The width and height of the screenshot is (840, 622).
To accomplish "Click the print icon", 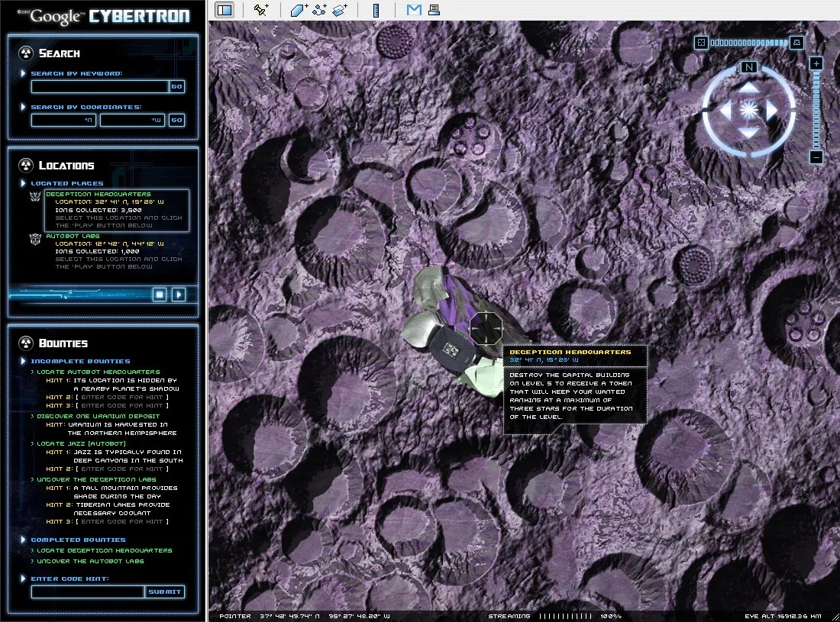I will coord(434,10).
